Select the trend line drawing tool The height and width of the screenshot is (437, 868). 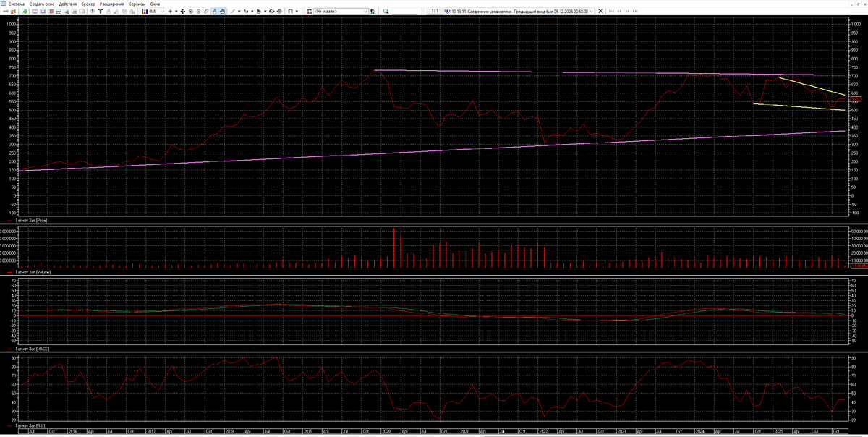[x=232, y=12]
